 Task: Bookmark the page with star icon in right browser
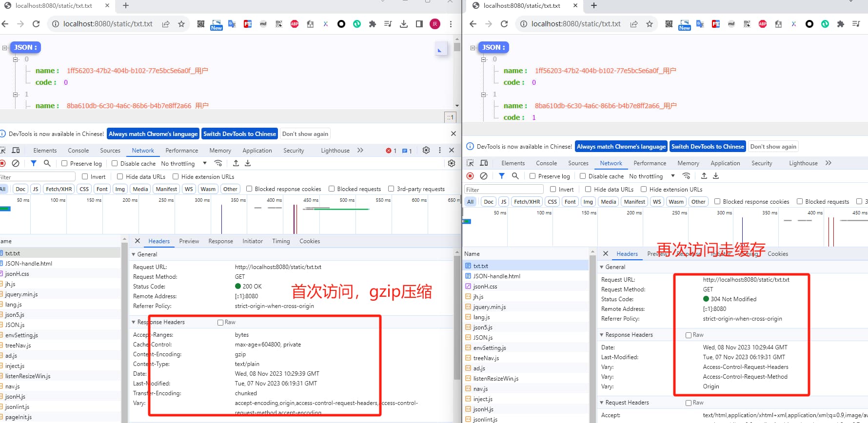[x=649, y=24]
